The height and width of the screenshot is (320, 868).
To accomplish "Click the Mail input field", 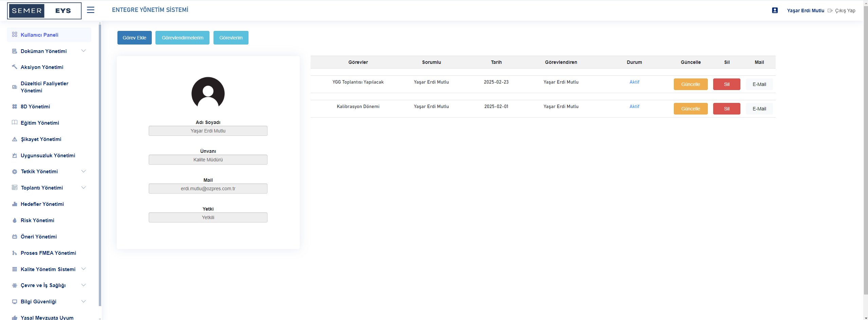I will point(208,189).
